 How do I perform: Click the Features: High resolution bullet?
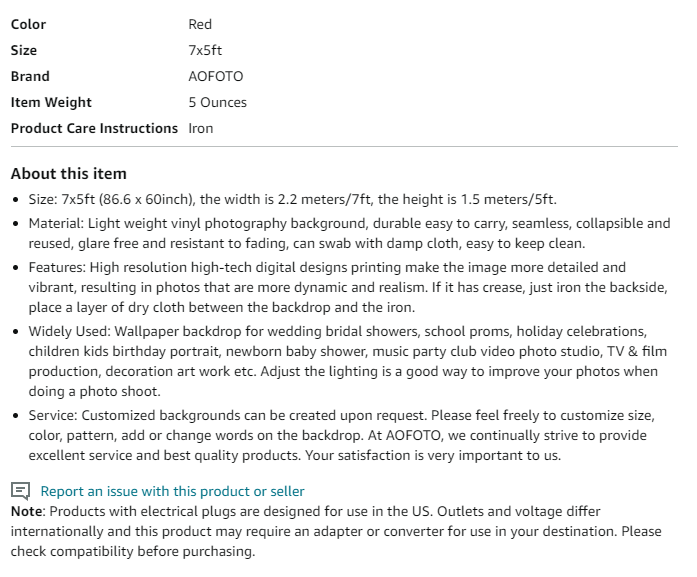click(x=348, y=287)
